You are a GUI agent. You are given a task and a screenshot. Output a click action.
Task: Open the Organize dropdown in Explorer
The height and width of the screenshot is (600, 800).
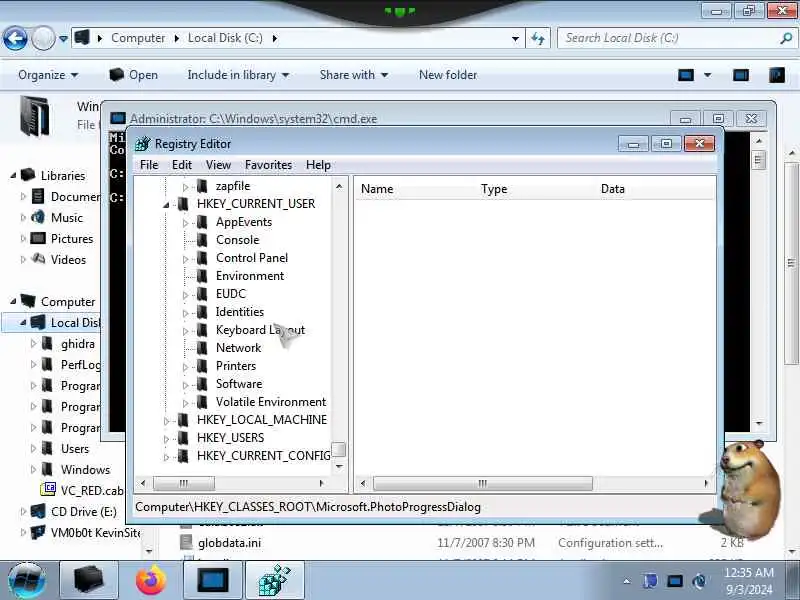(x=48, y=75)
